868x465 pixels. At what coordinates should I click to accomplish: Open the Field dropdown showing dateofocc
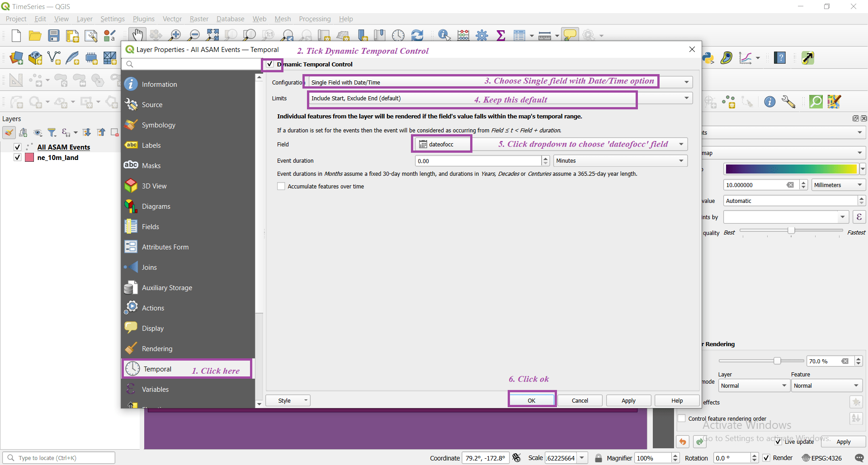tap(681, 144)
